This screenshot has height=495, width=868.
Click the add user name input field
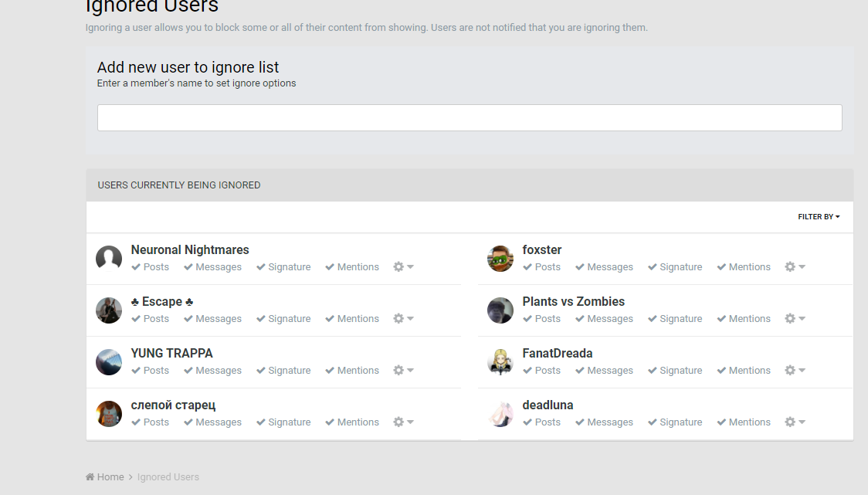point(470,118)
